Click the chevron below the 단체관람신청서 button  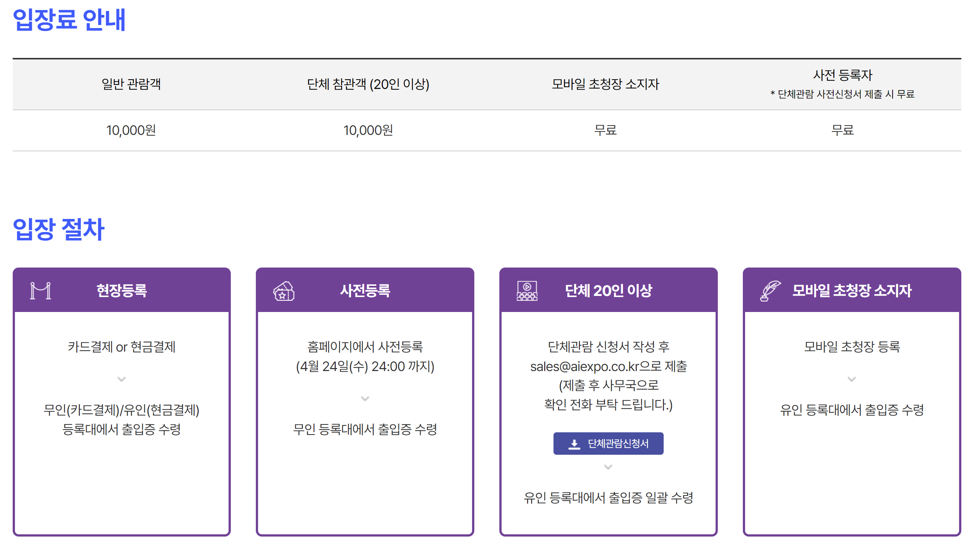[608, 467]
